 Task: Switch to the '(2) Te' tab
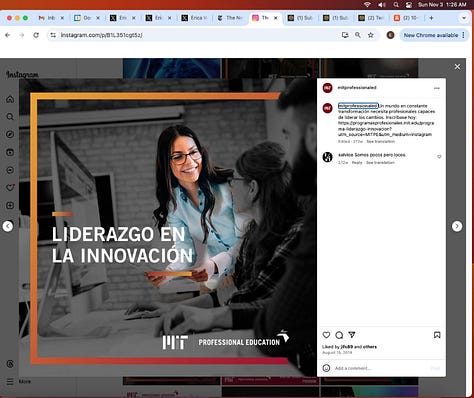(371, 18)
